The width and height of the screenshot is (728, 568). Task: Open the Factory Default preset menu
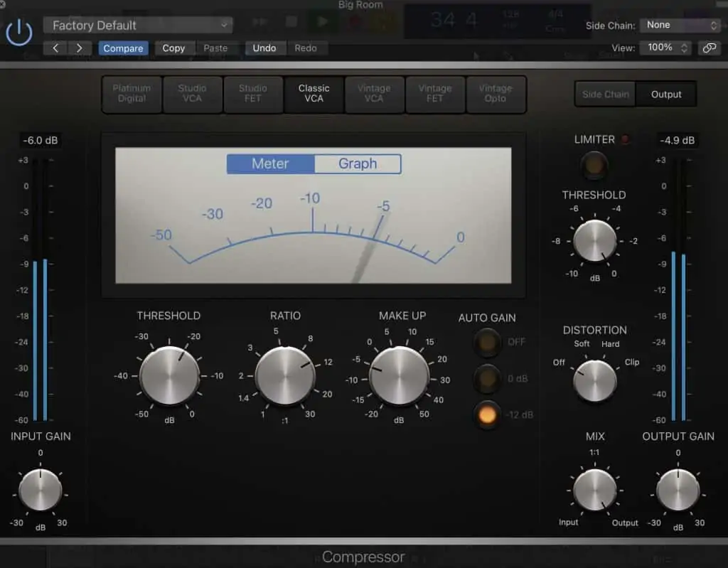tap(138, 25)
